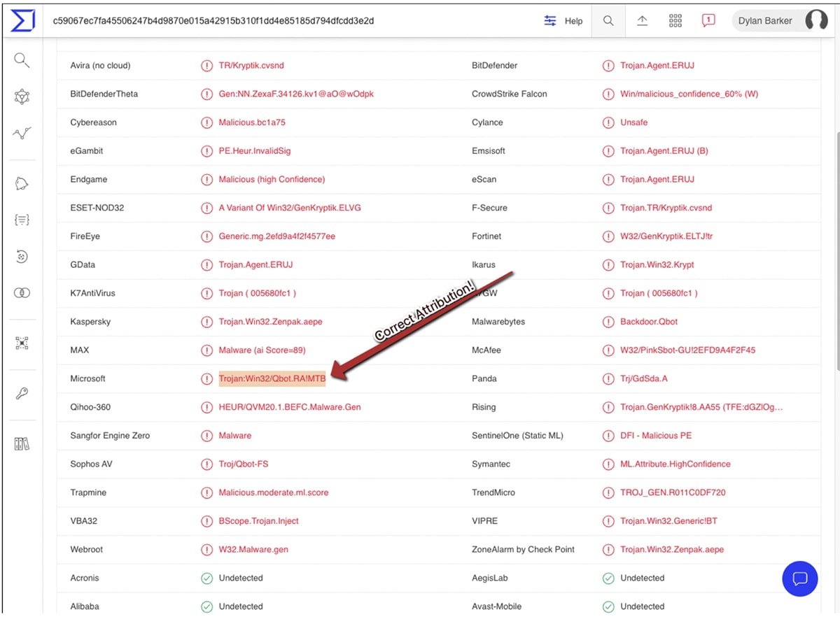Image resolution: width=840 pixels, height=626 pixels.
Task: Open the blue chat bubble in bottom corner
Action: (x=800, y=579)
